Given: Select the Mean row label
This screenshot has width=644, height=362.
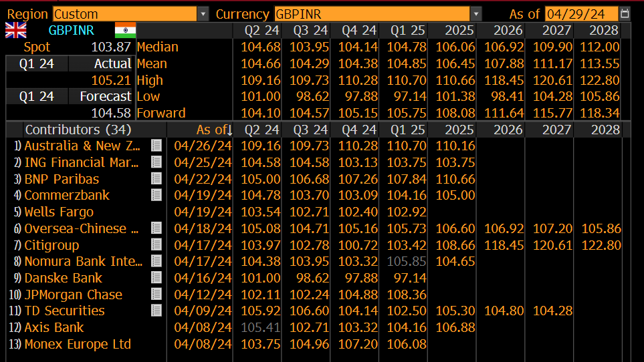Looking at the screenshot, I should click(x=152, y=63).
